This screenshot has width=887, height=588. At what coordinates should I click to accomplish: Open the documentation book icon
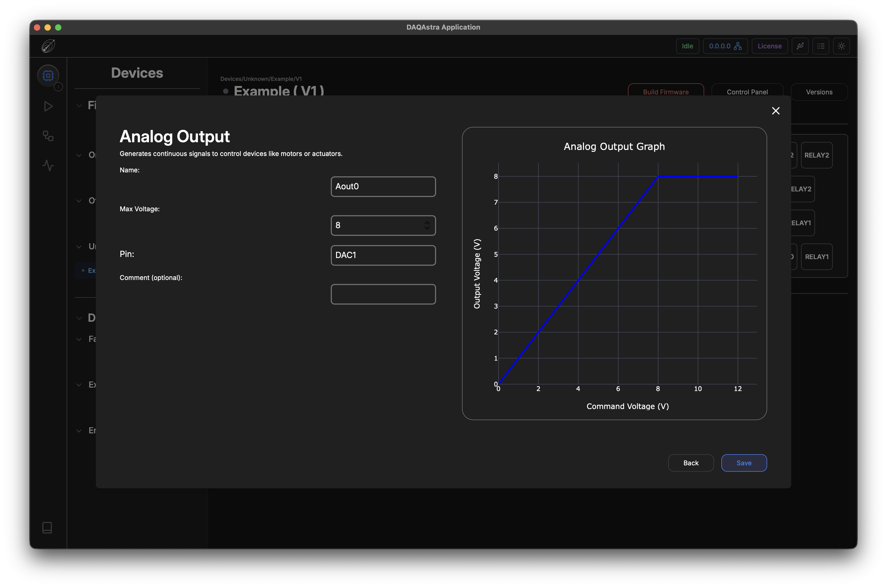pos(47,528)
